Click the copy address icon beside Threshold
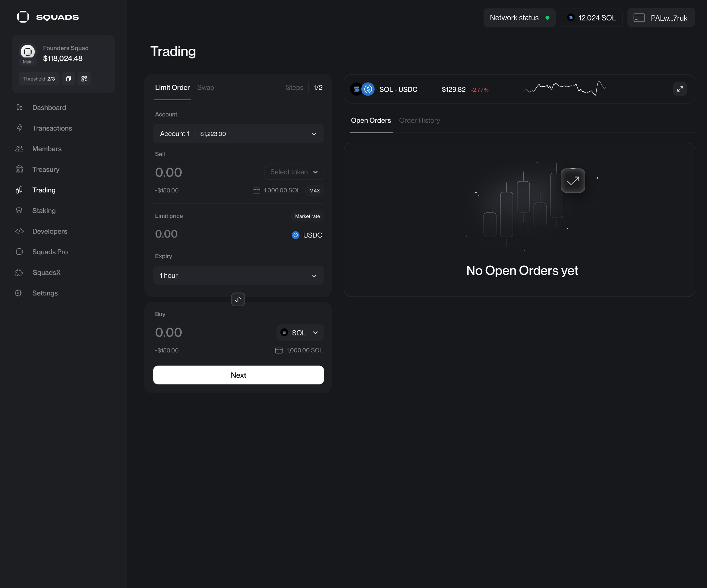This screenshot has width=707, height=588. pos(68,79)
